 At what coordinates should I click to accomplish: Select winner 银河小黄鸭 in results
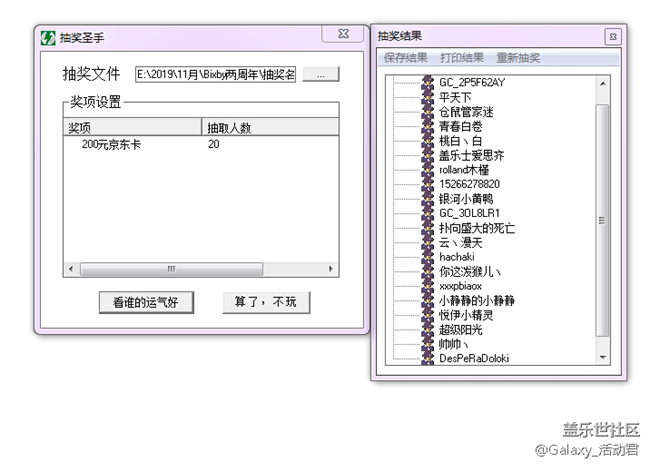click(466, 199)
